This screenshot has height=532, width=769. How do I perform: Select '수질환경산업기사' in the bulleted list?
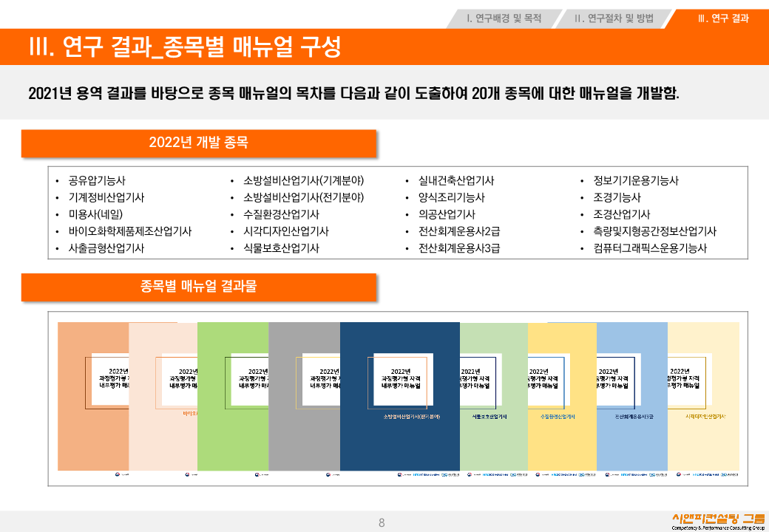tap(281, 214)
